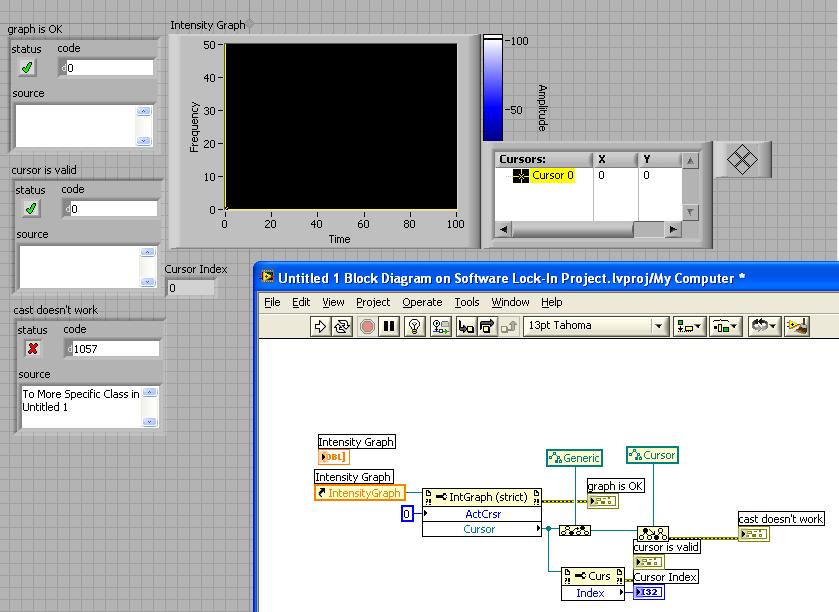
Task: Click the Cursor 0 crosshair glyph in legend
Action: coord(521,175)
